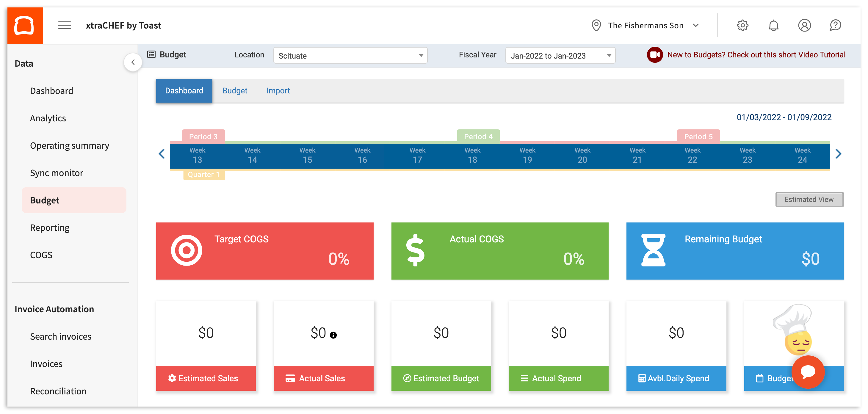Open the hamburger navigation menu
Image resolution: width=868 pixels, height=414 pixels.
click(x=64, y=26)
